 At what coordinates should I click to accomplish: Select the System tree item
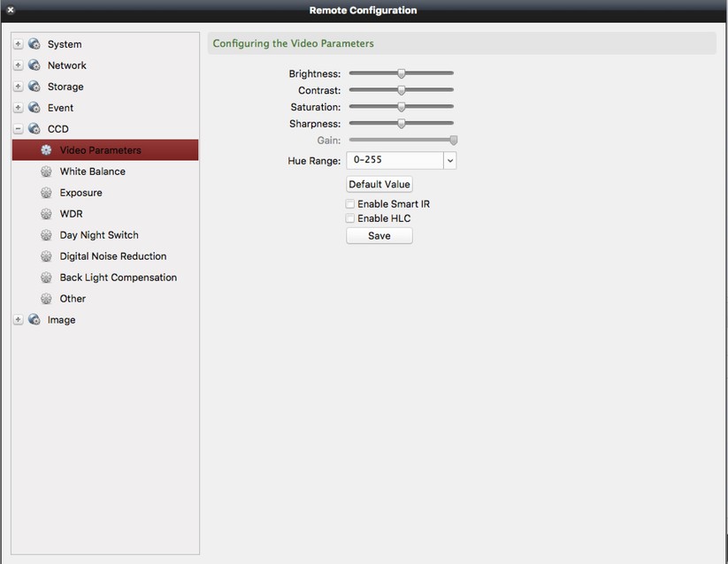click(x=66, y=43)
